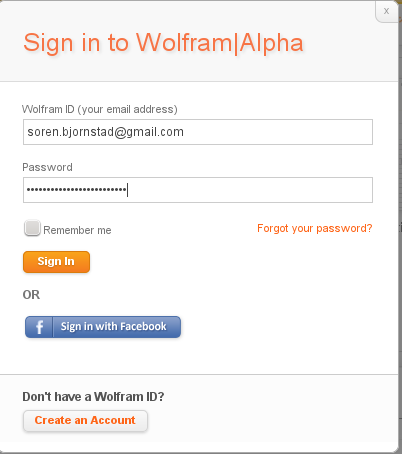The height and width of the screenshot is (454, 402).
Task: Click the empty space after the password dots
Action: click(250, 190)
